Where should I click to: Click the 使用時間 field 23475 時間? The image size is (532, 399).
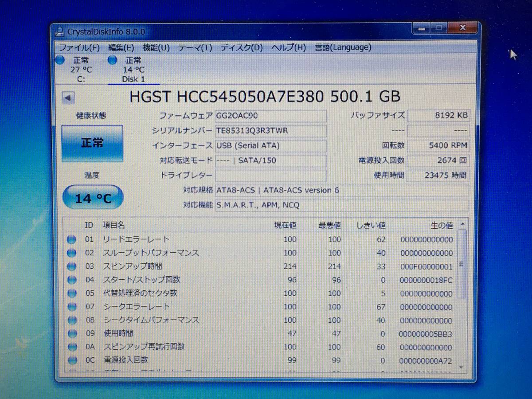point(438,176)
